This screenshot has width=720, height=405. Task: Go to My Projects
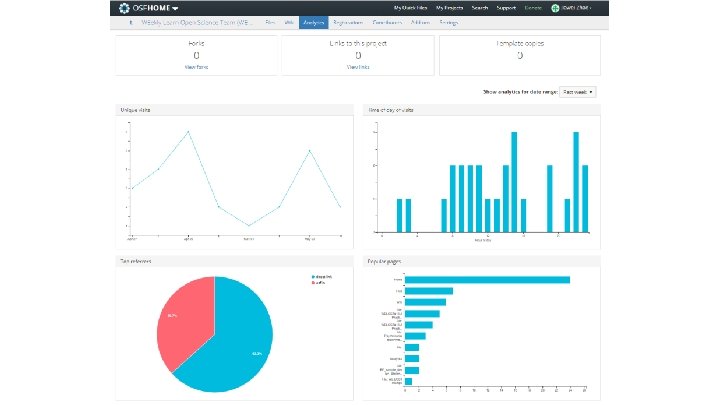click(x=449, y=8)
